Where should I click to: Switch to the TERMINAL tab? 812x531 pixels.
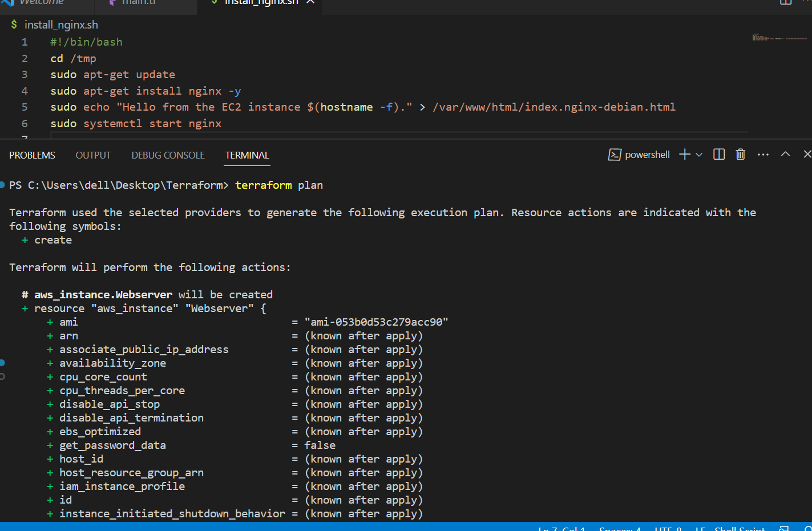click(x=247, y=155)
